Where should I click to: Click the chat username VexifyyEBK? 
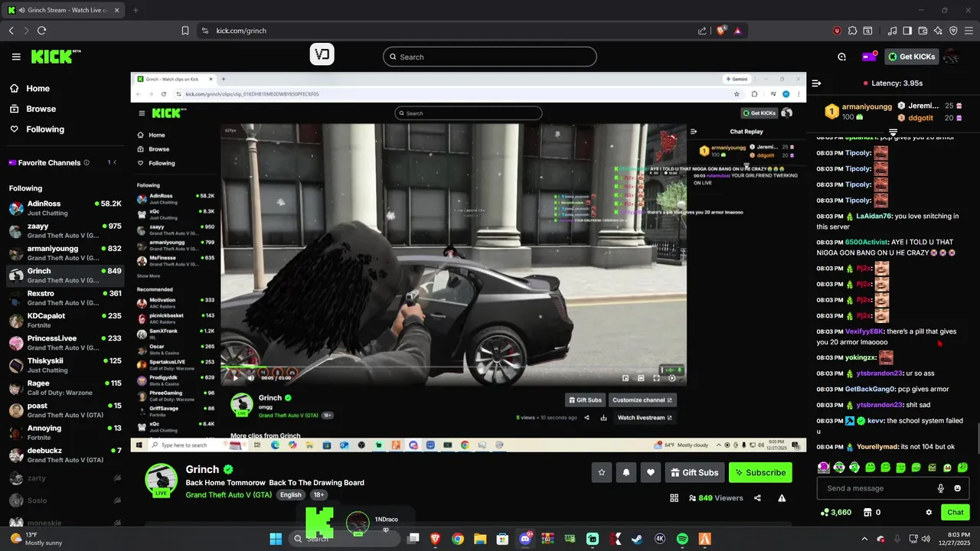864,331
